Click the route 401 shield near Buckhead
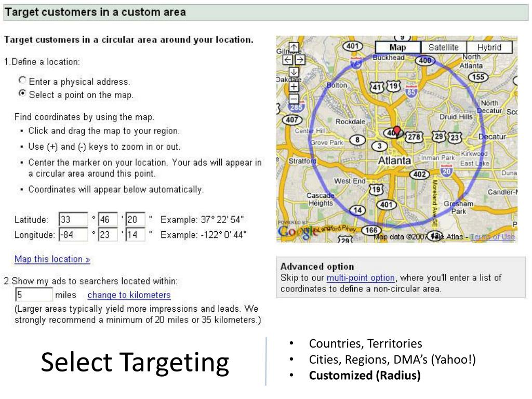This screenshot has height=399, width=532. 353,46
